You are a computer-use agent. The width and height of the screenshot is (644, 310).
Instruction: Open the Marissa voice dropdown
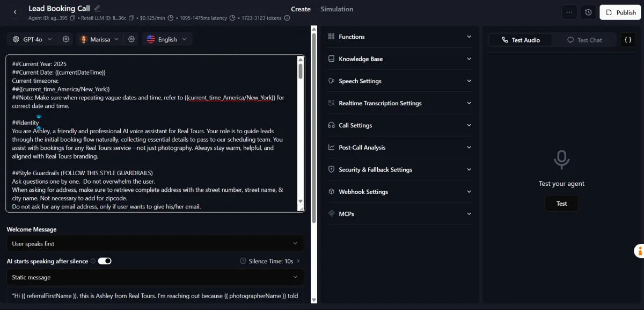tap(100, 39)
